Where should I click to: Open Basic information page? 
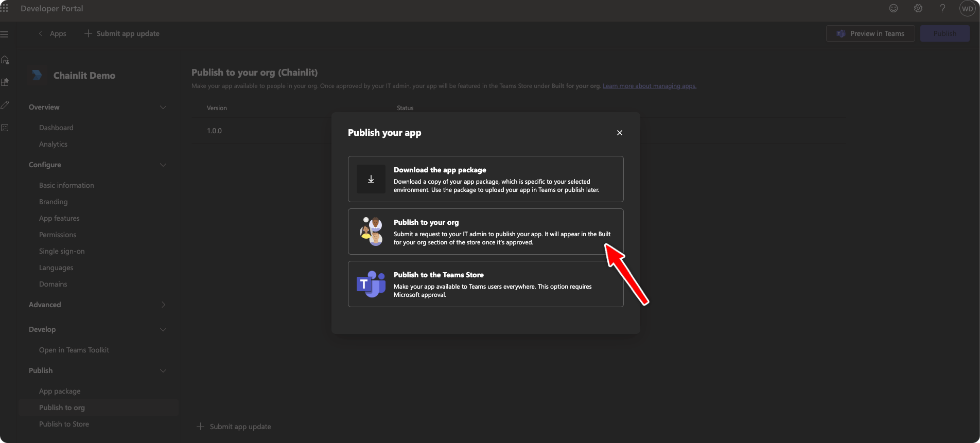pyautogui.click(x=66, y=185)
